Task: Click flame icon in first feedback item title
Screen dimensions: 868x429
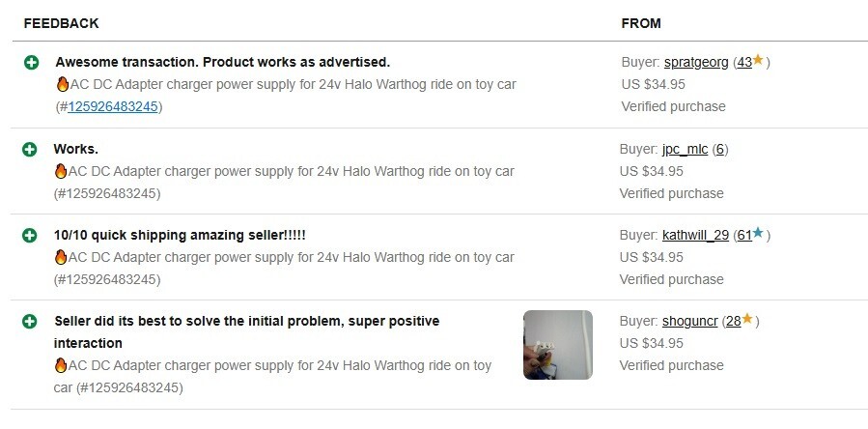Action: [62, 84]
